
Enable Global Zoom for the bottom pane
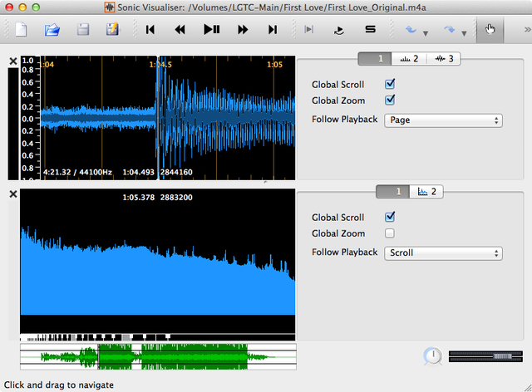(x=390, y=233)
